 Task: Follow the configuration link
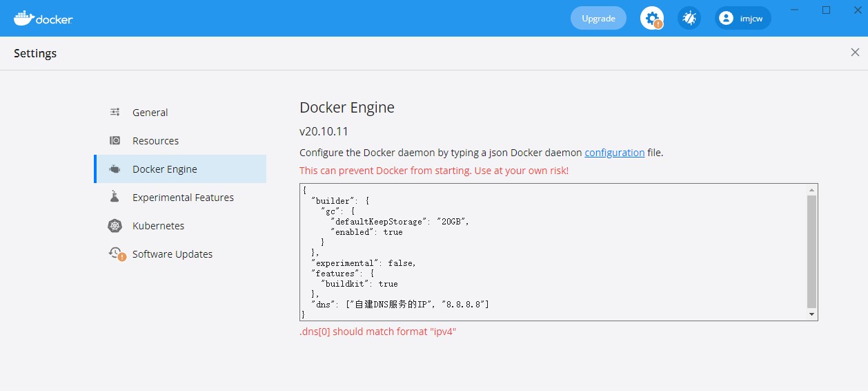[615, 153]
